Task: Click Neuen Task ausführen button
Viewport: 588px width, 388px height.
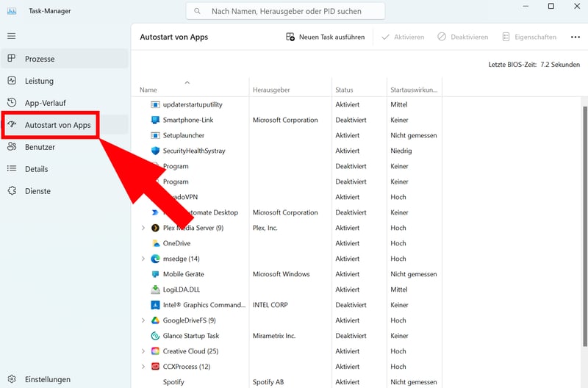Action: pyautogui.click(x=325, y=37)
